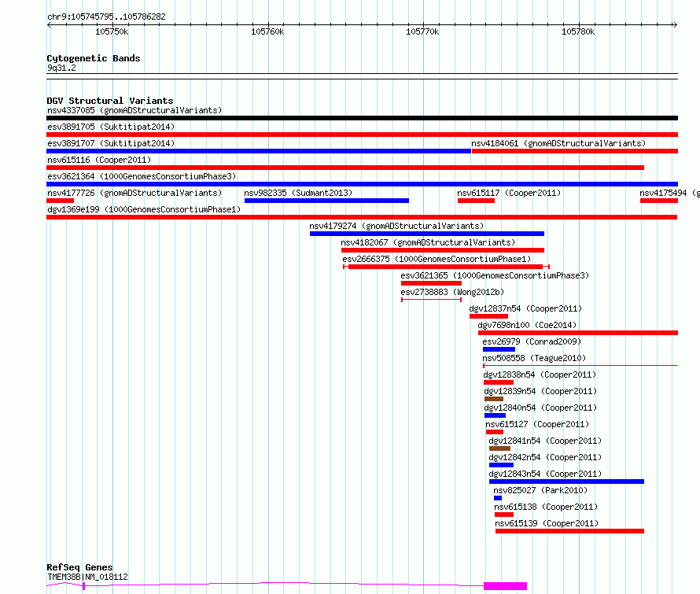The height and width of the screenshot is (594, 700).
Task: Open variant nsv615116 Cooper2011 label
Action: coord(99,160)
